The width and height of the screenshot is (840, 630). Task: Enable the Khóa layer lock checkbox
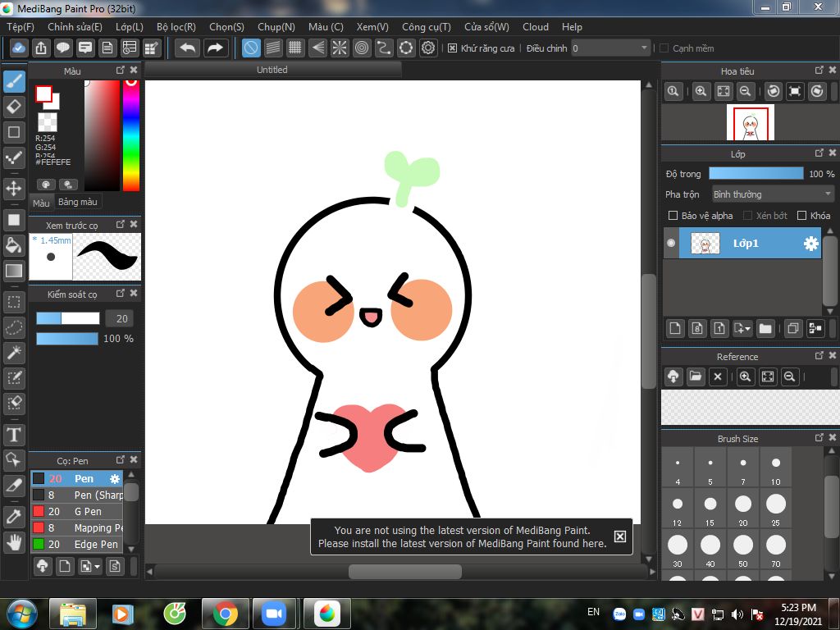(x=801, y=216)
